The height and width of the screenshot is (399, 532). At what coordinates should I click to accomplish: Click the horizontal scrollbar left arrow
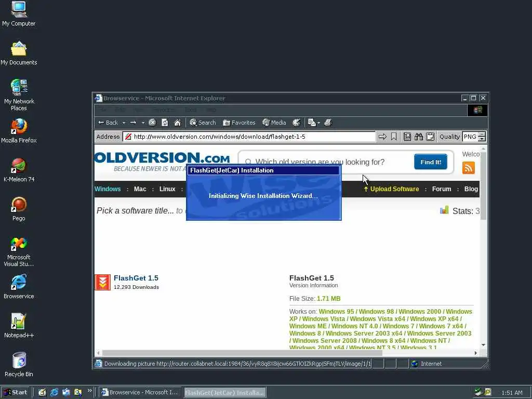click(x=98, y=353)
